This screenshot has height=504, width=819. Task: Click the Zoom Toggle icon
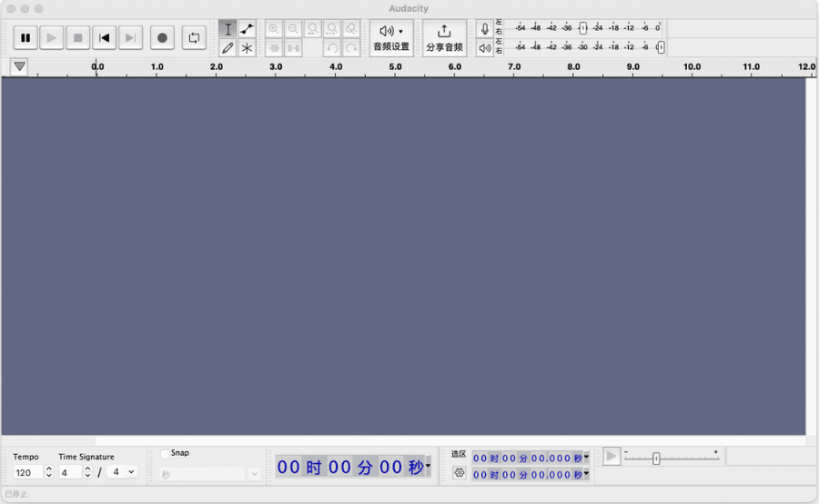351,29
